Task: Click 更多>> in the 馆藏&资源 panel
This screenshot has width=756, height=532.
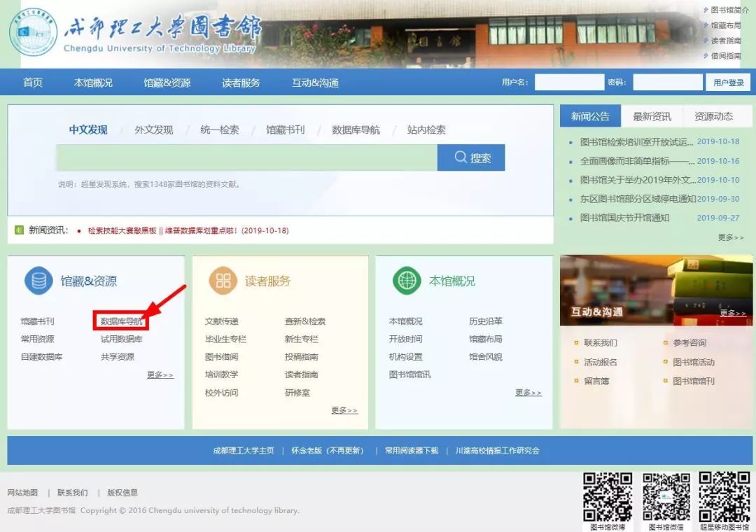Action: click(x=160, y=374)
